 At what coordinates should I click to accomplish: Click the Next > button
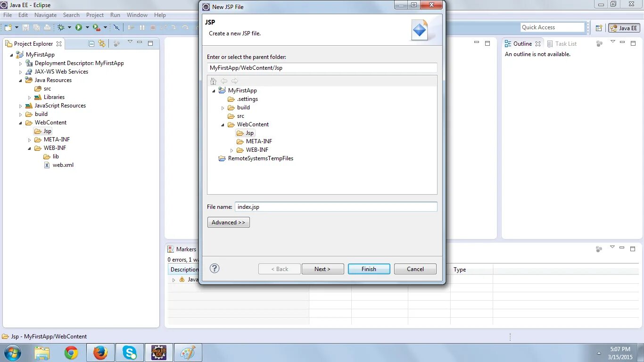point(322,269)
